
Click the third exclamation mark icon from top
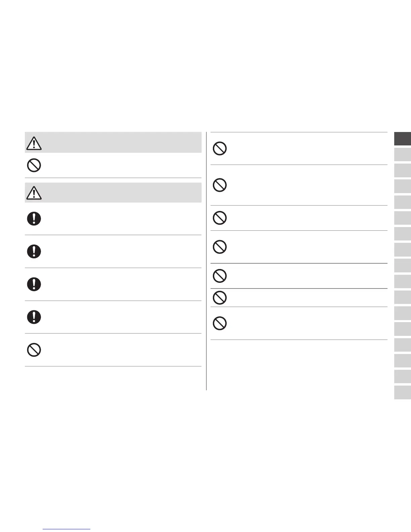(34, 284)
